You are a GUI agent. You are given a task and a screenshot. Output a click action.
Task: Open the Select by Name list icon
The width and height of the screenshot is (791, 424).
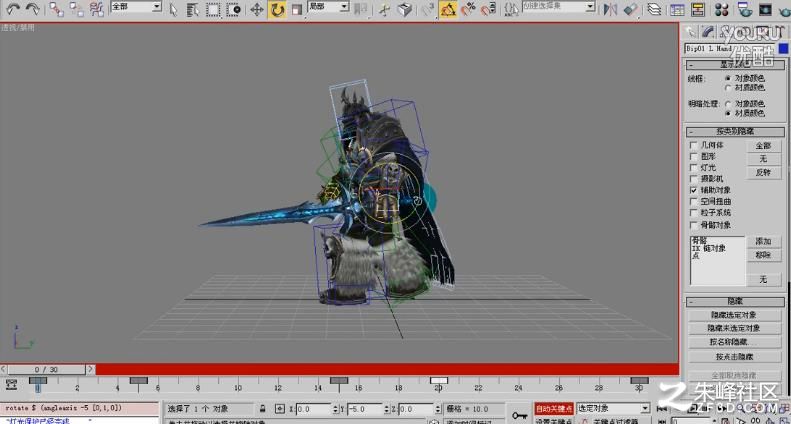[193, 9]
